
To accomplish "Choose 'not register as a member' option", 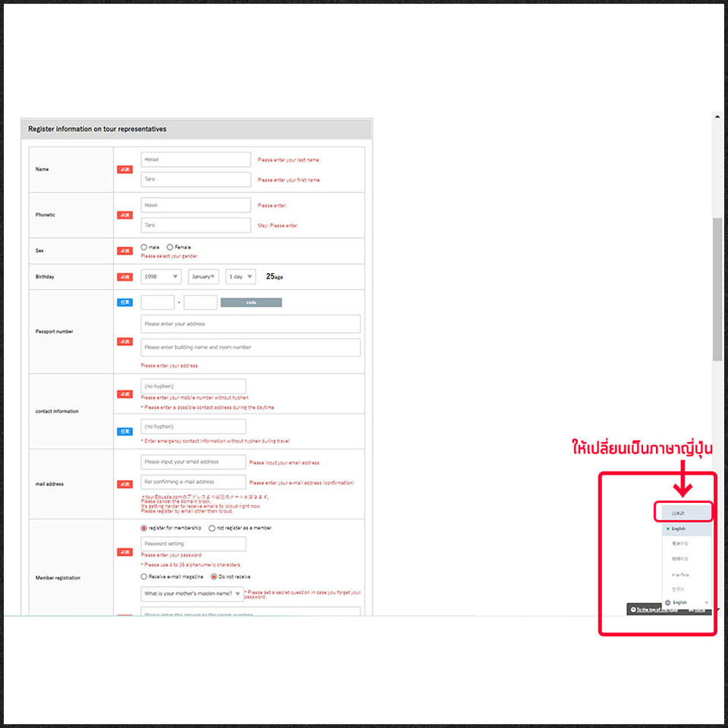I will 212,528.
